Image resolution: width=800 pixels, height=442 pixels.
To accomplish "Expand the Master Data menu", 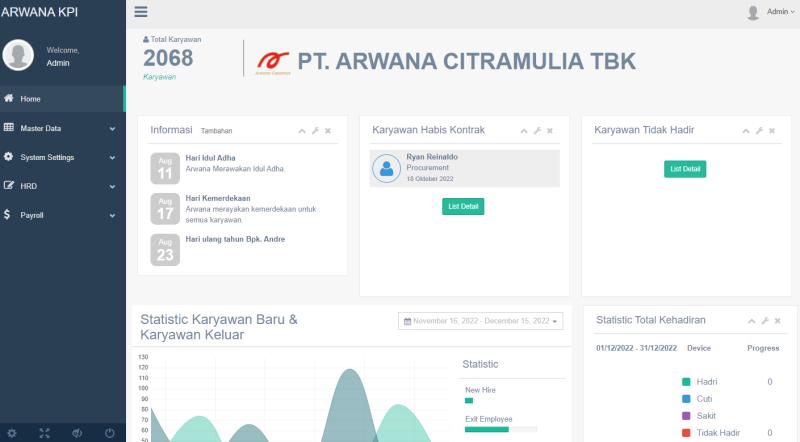I will click(x=62, y=128).
